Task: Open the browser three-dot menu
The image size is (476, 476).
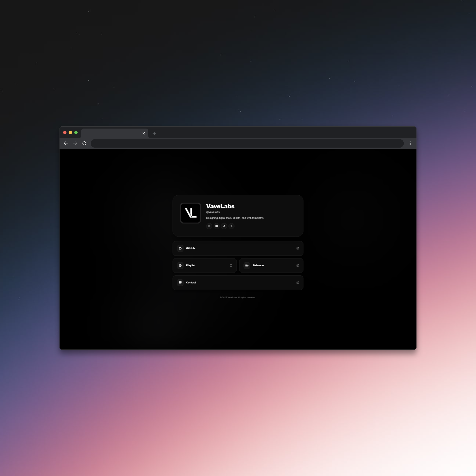Action: coord(410,143)
